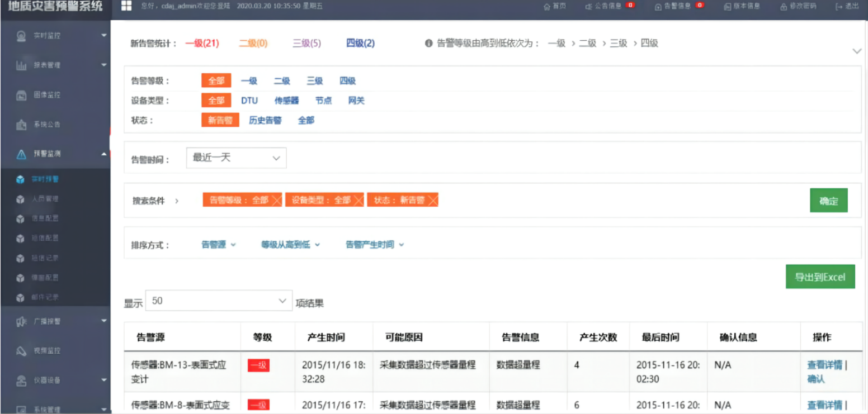Click the cube icon next to 信息配置
This screenshot has height=414, width=868.
coord(20,218)
